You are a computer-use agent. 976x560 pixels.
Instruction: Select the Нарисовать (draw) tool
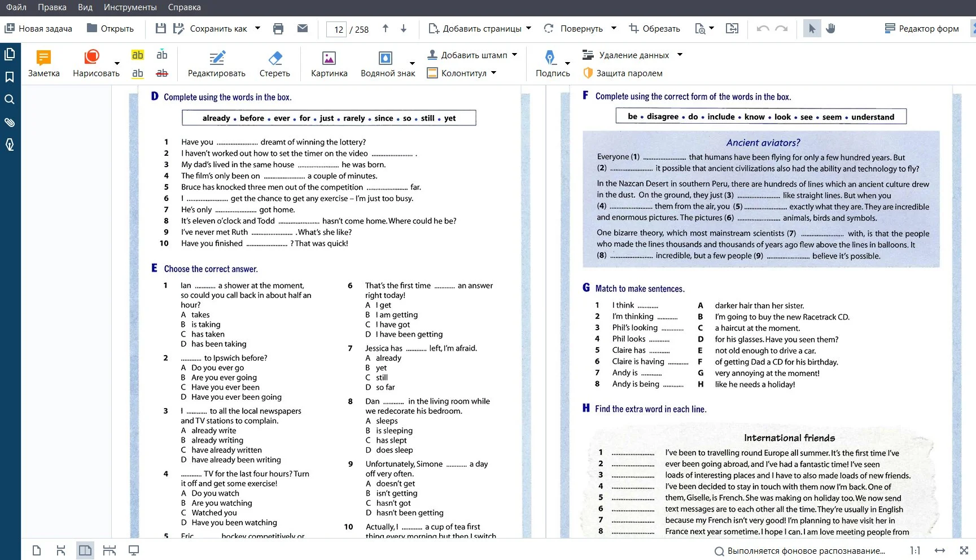[x=96, y=63]
